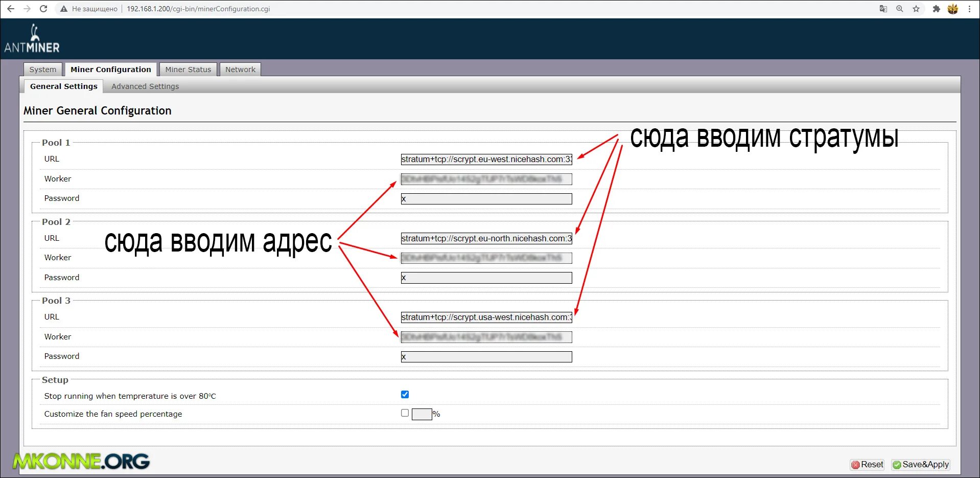The height and width of the screenshot is (478, 980).
Task: Click the Save&Apply button
Action: pyautogui.click(x=921, y=465)
